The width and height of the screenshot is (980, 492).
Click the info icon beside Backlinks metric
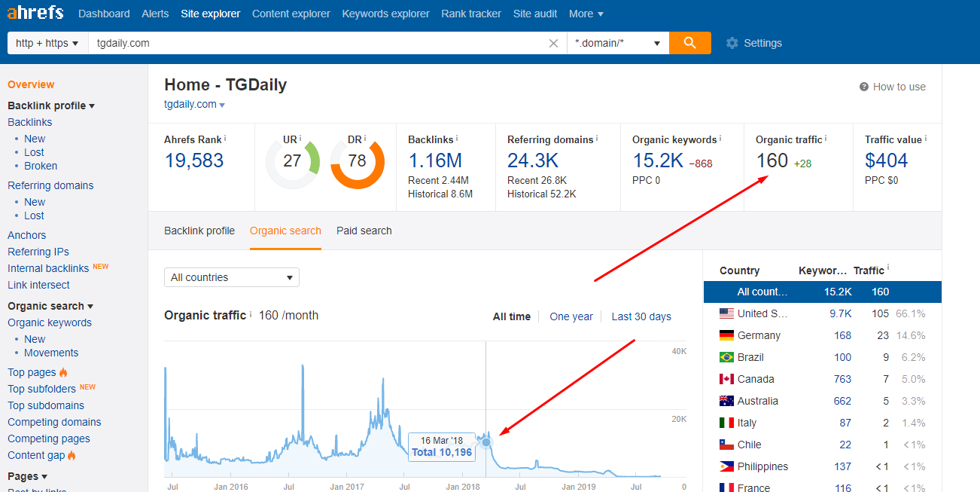[x=457, y=139]
